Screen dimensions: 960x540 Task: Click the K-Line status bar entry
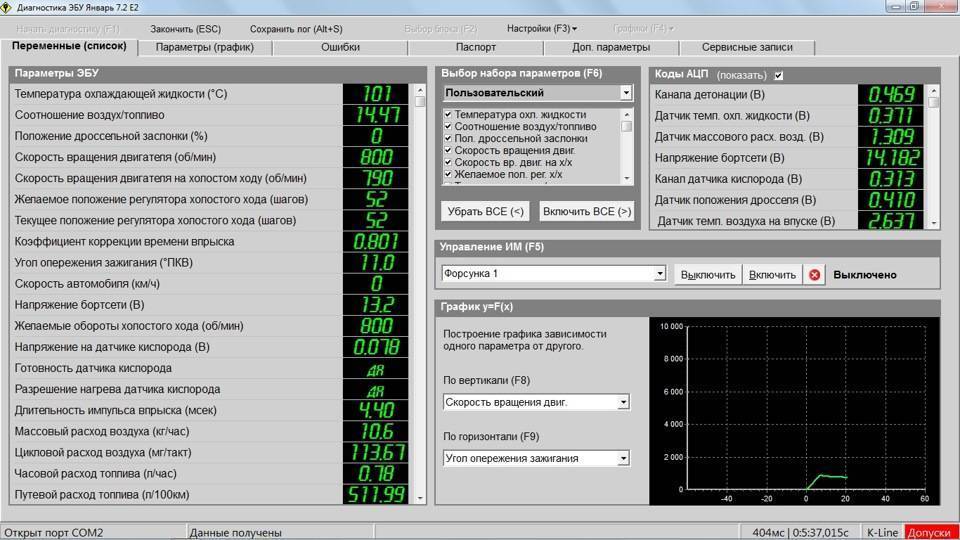pyautogui.click(x=882, y=533)
